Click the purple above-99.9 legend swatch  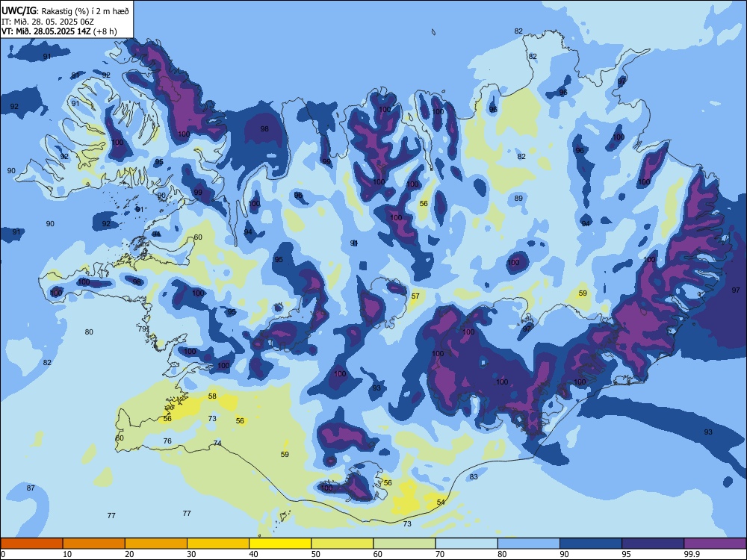pos(715,544)
